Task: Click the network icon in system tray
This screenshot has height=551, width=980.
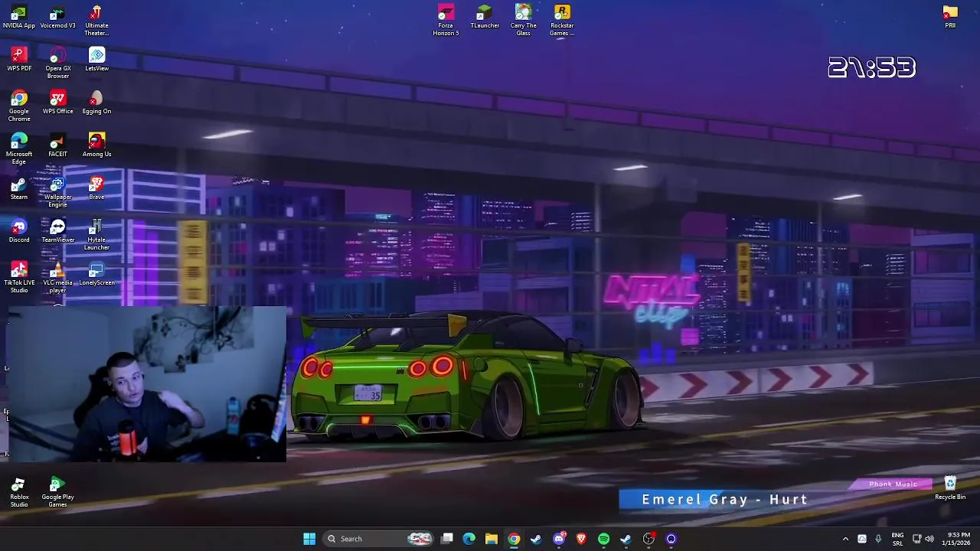Action: coord(916,539)
